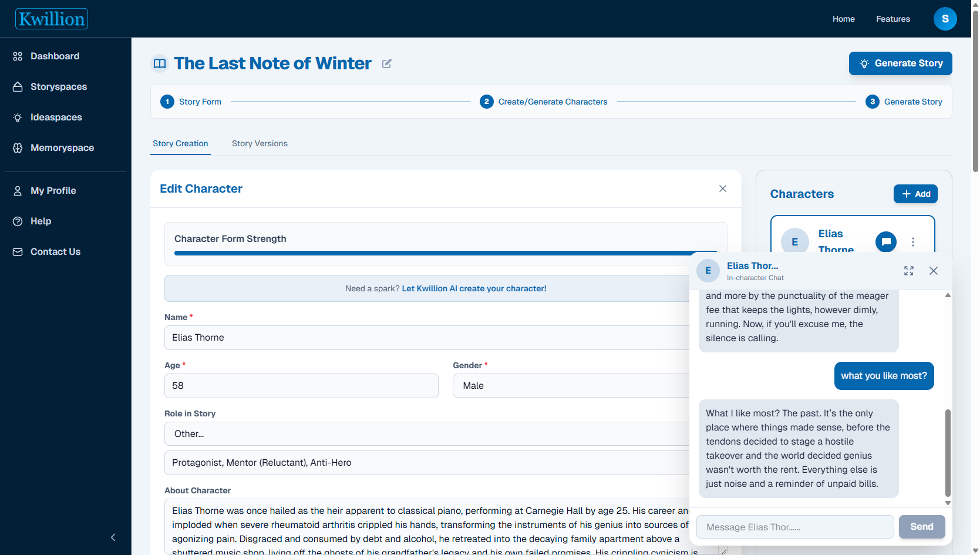The height and width of the screenshot is (555, 980).
Task: Edit the story title with the pencil icon
Action: [x=386, y=63]
